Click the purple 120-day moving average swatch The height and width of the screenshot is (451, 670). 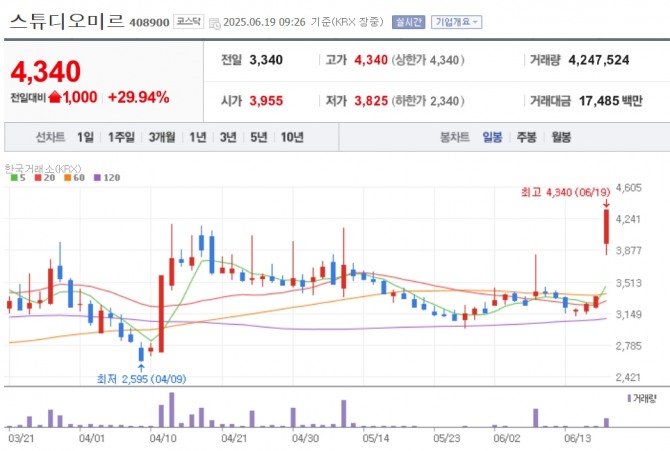click(x=97, y=178)
